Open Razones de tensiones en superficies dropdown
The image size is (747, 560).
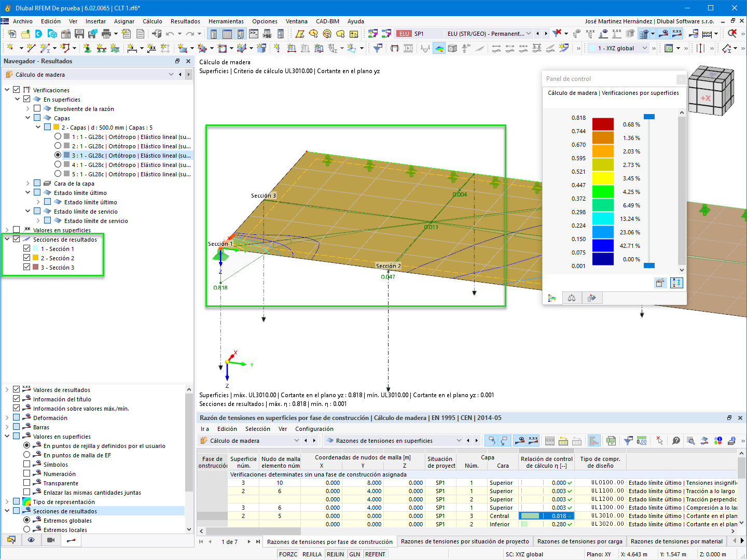point(459,441)
